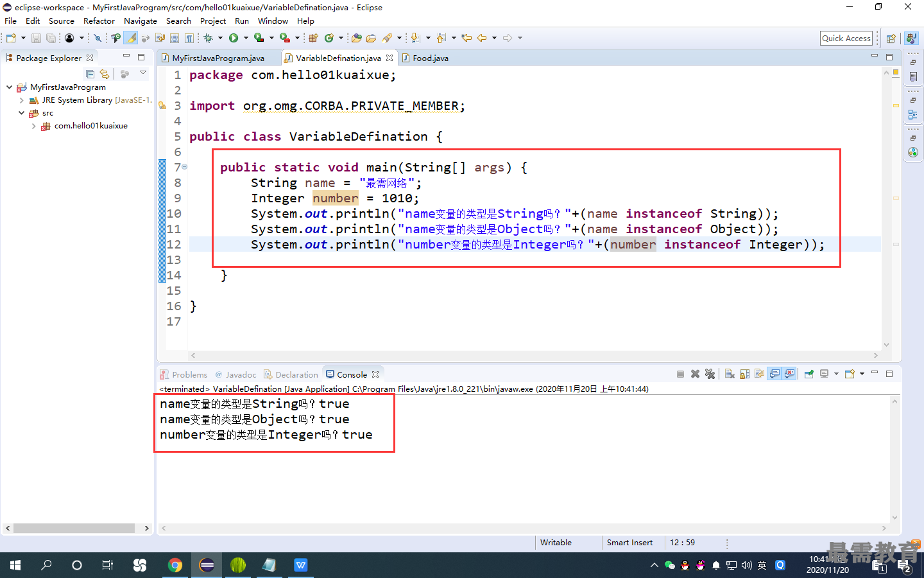Run the program with green Run button
The image size is (924, 578).
click(233, 38)
